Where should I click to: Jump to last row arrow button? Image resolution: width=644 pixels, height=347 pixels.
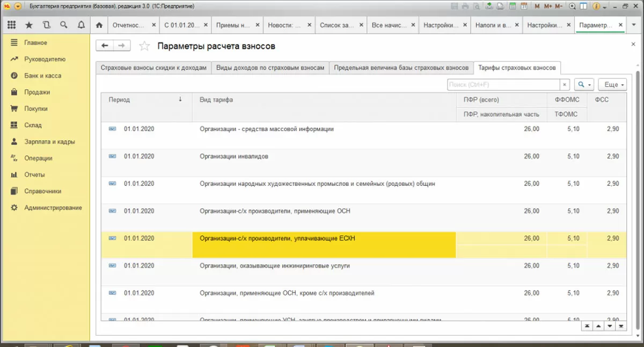[x=621, y=326]
